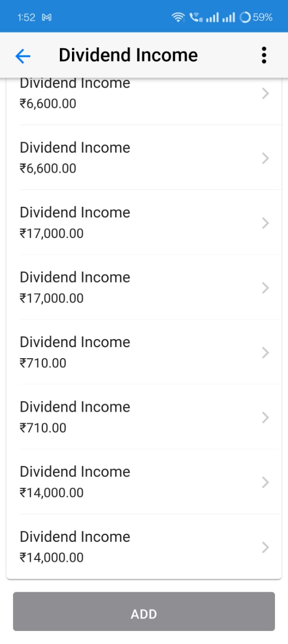Open the three-dot overflow menu

(263, 55)
